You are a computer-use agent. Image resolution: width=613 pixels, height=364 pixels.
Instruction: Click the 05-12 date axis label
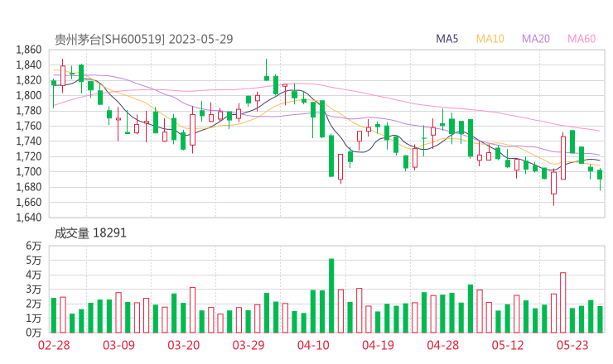click(x=508, y=345)
